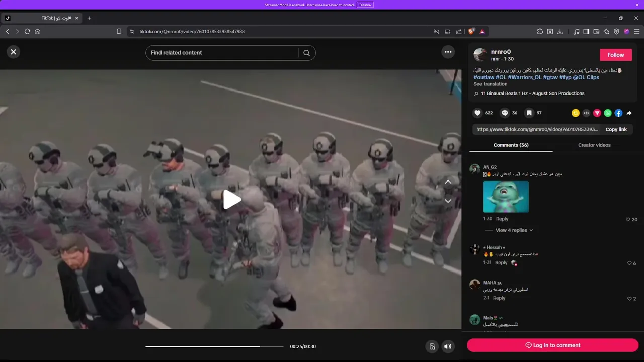Viewport: 644px width, 362px height.
Task: Open the #gtav hashtag
Action: coord(550,77)
